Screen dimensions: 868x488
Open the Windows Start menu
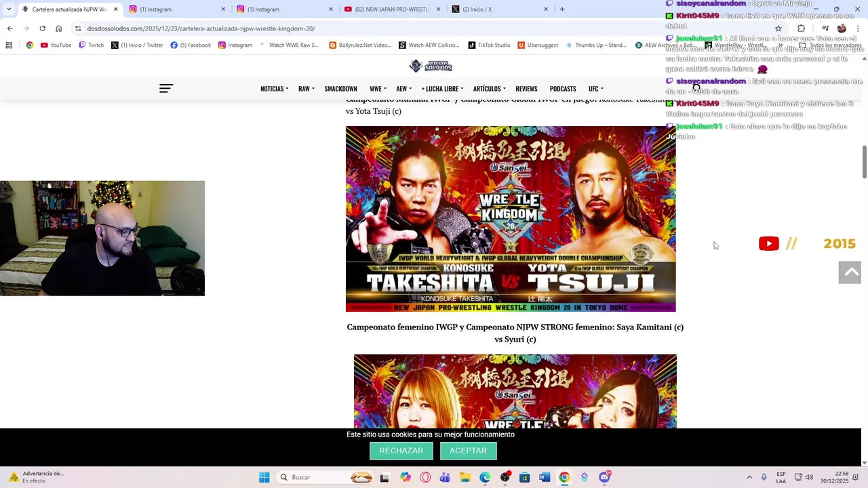264,477
